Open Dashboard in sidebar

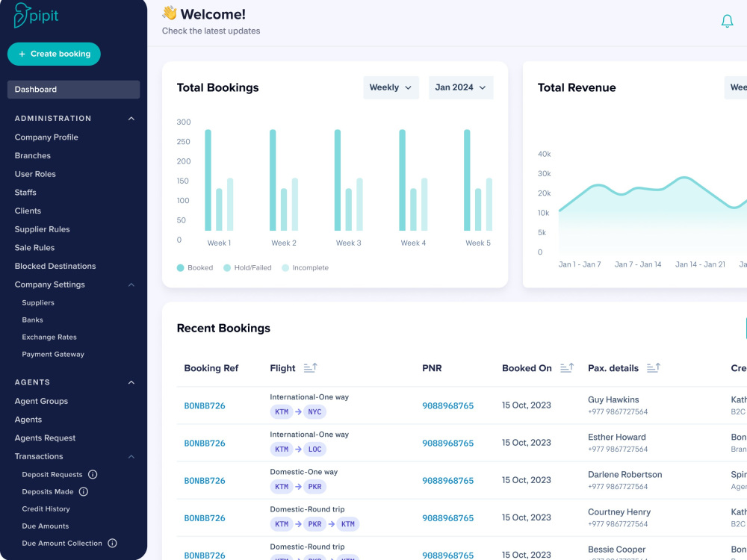[x=73, y=90]
